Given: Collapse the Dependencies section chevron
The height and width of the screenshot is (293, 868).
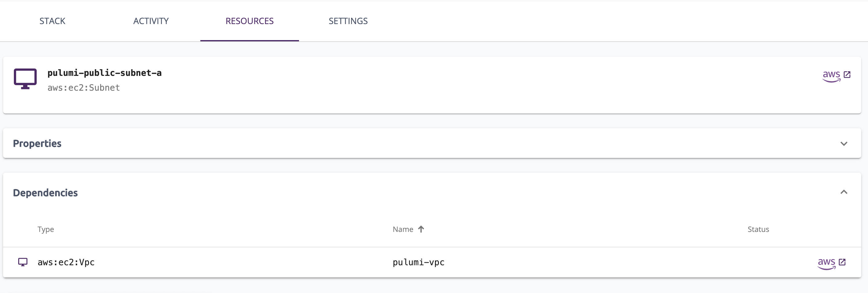Looking at the screenshot, I should (x=843, y=192).
